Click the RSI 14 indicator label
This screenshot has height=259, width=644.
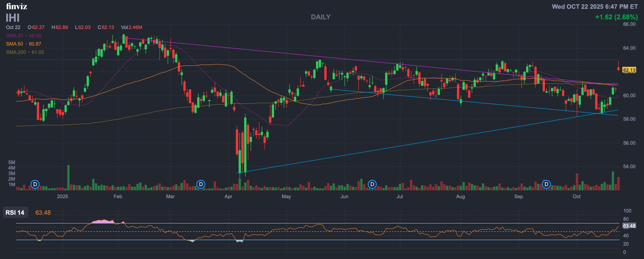click(x=15, y=212)
